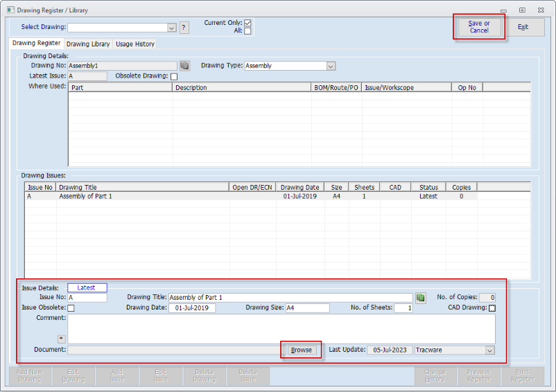
Task: Click the Drawing No lookup icon
Action: pos(184,66)
